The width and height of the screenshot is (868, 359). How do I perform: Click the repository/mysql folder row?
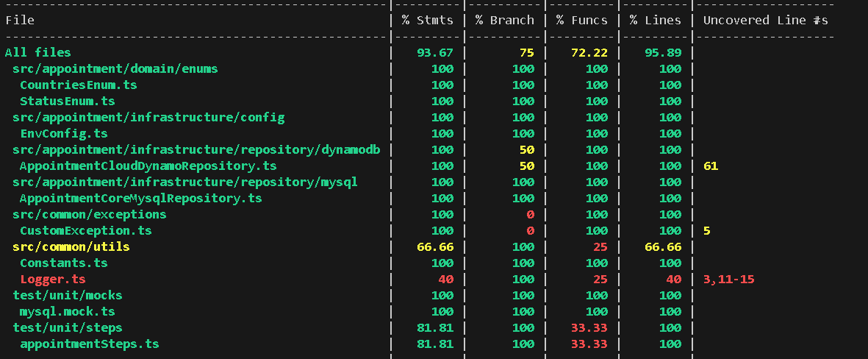pyautogui.click(x=185, y=182)
